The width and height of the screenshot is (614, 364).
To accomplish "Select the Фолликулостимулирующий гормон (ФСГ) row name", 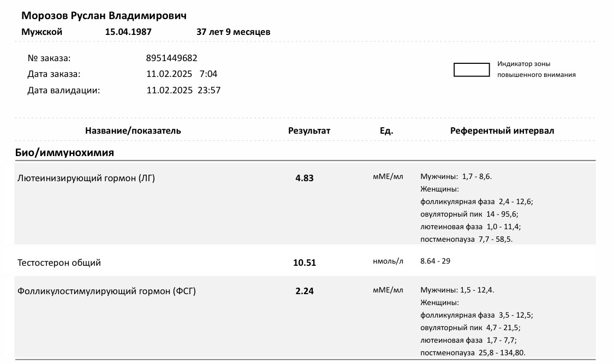I will (x=106, y=291).
